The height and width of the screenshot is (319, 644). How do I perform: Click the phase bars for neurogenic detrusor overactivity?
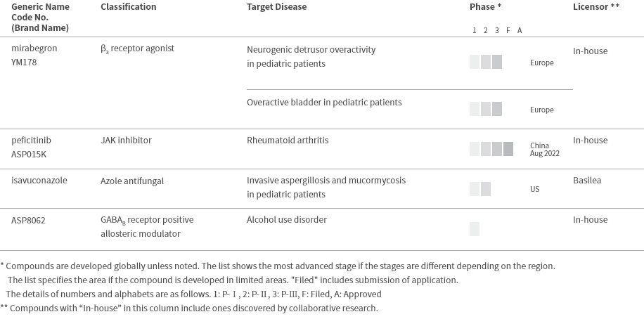coord(486,62)
